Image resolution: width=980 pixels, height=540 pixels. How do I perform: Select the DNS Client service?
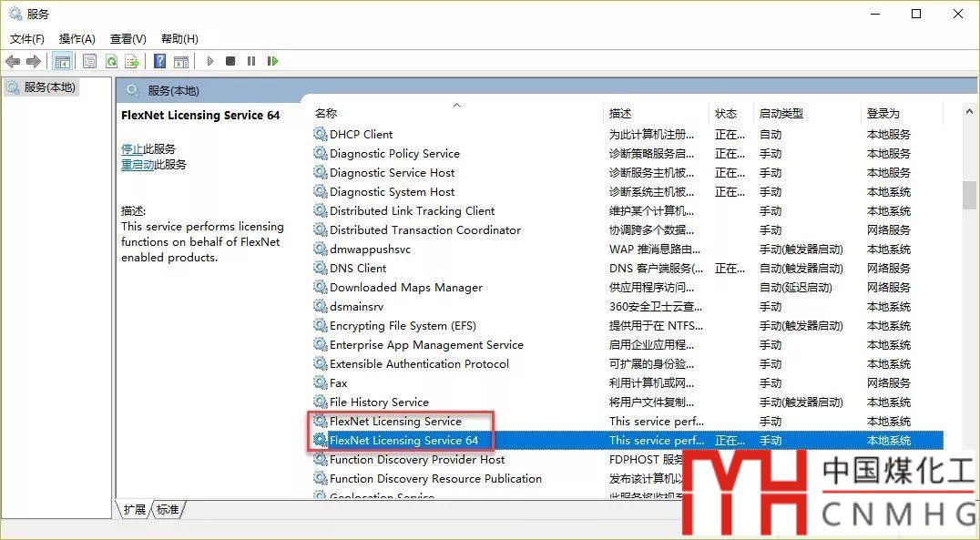point(628,268)
